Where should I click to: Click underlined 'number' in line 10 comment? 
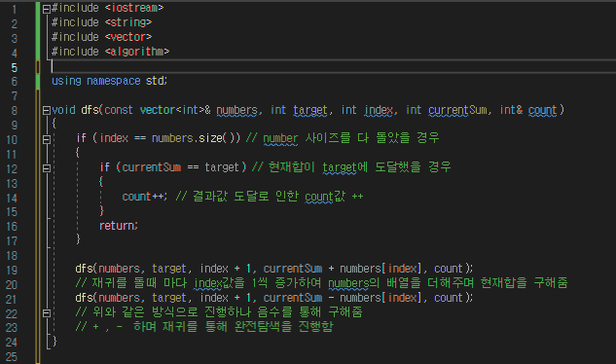[x=280, y=138]
